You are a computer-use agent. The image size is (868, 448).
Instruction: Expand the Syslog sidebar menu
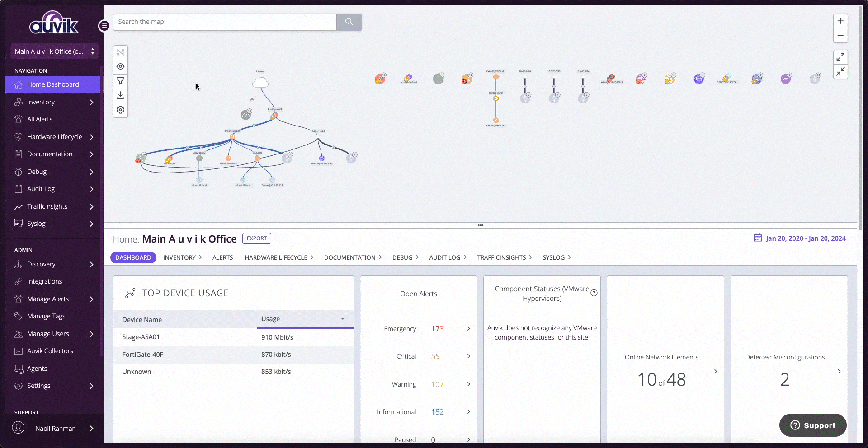pos(92,224)
